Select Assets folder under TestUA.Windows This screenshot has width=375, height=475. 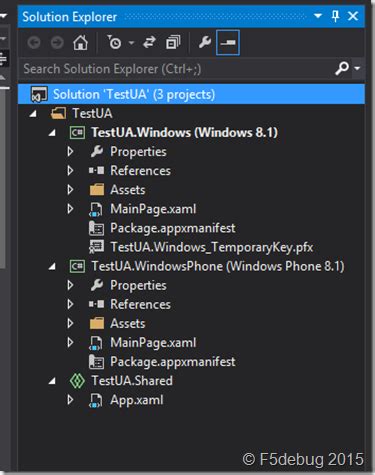(128, 190)
